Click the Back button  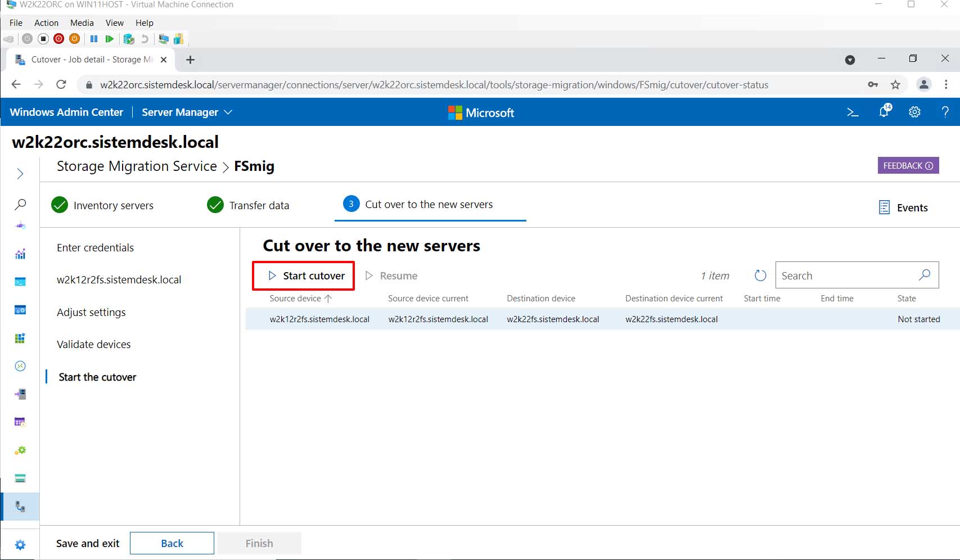tap(172, 543)
